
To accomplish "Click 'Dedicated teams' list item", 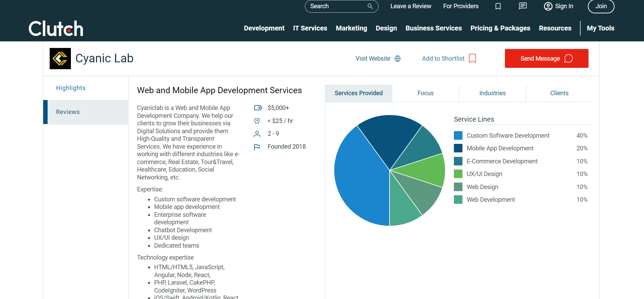I will pos(177,246).
